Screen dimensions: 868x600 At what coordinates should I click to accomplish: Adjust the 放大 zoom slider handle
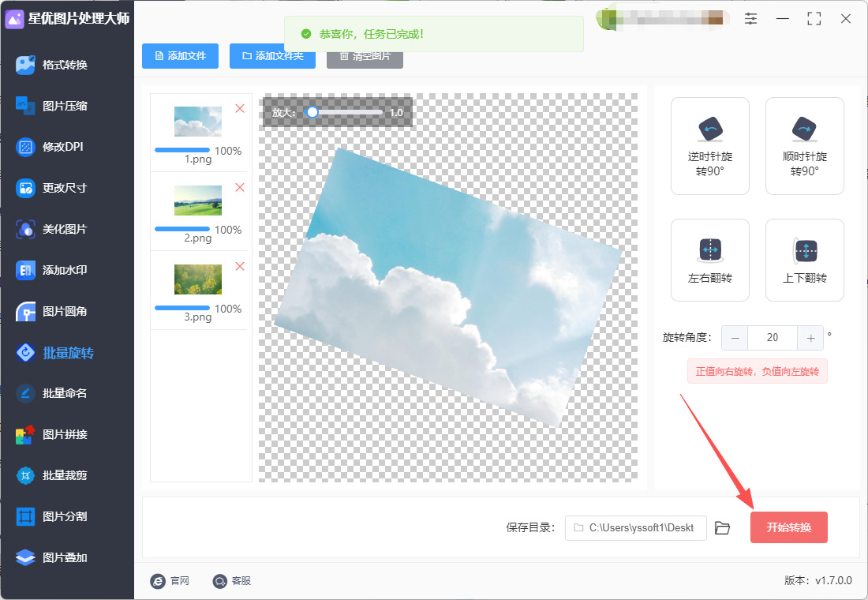(x=312, y=112)
